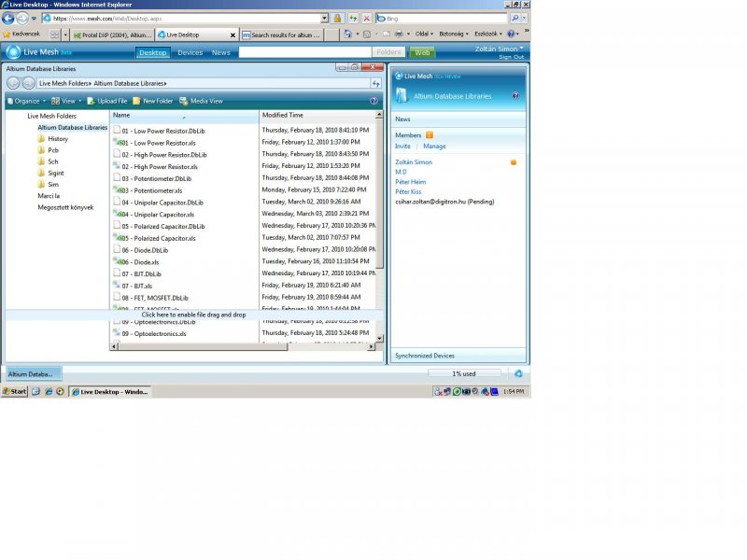This screenshot has width=747, height=560.
Task: Open the Organize dropdown menu
Action: pyautogui.click(x=27, y=101)
